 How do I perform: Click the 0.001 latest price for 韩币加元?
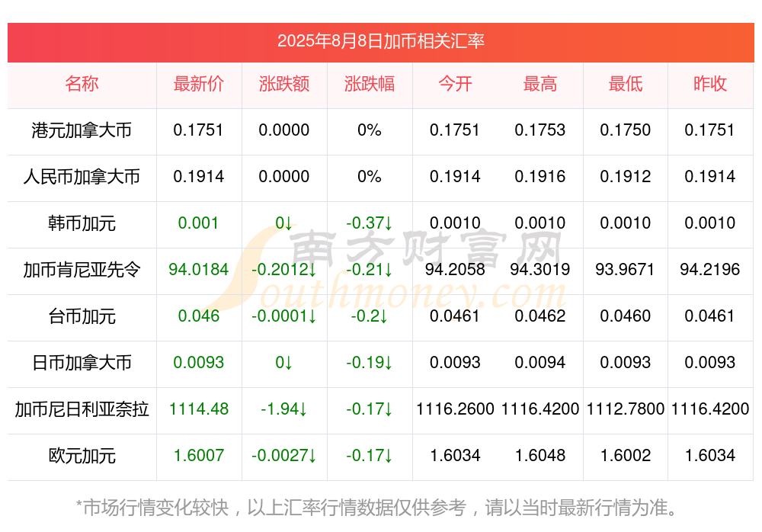[198, 223]
